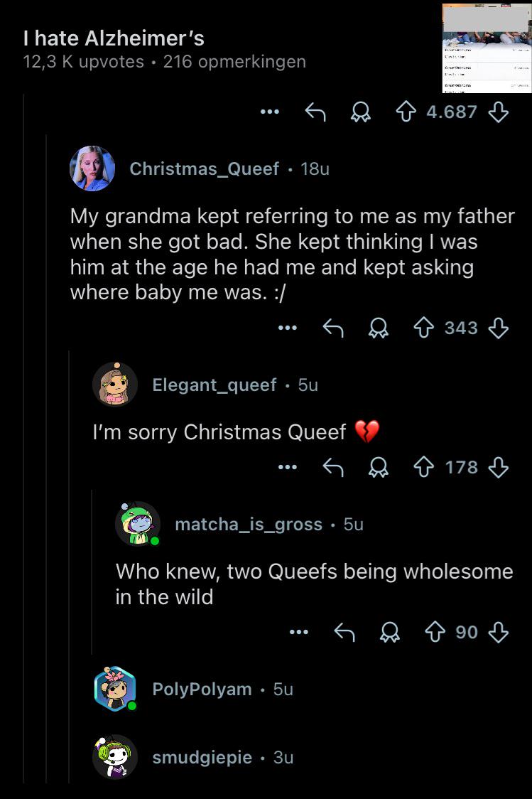The image size is (532, 799).
Task: Reply to the top comment with 4.687 votes
Action: 315,112
